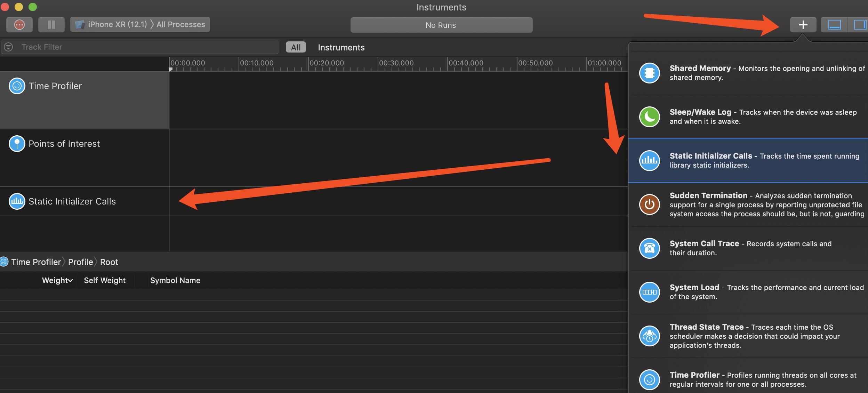Open the Track Filter options icon
The image size is (868, 393).
[9, 47]
